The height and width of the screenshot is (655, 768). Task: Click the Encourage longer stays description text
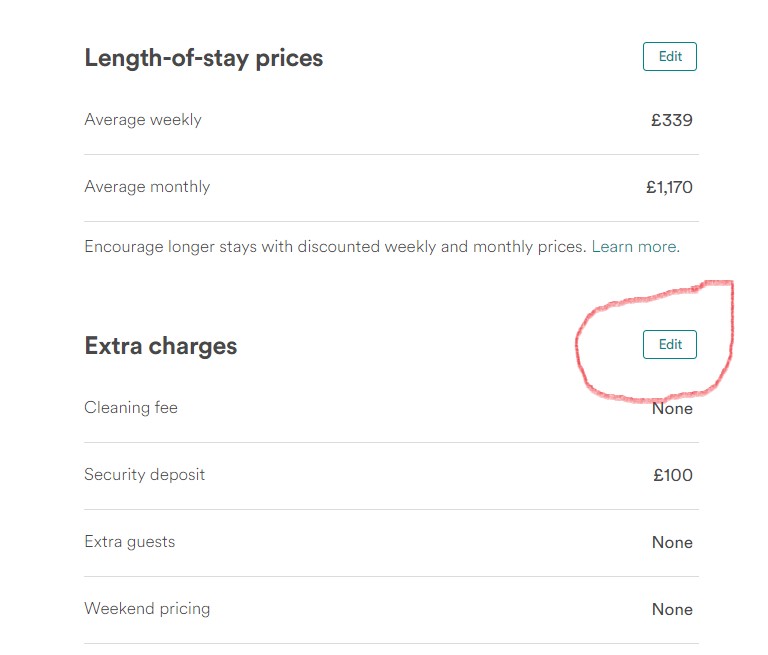click(x=300, y=246)
